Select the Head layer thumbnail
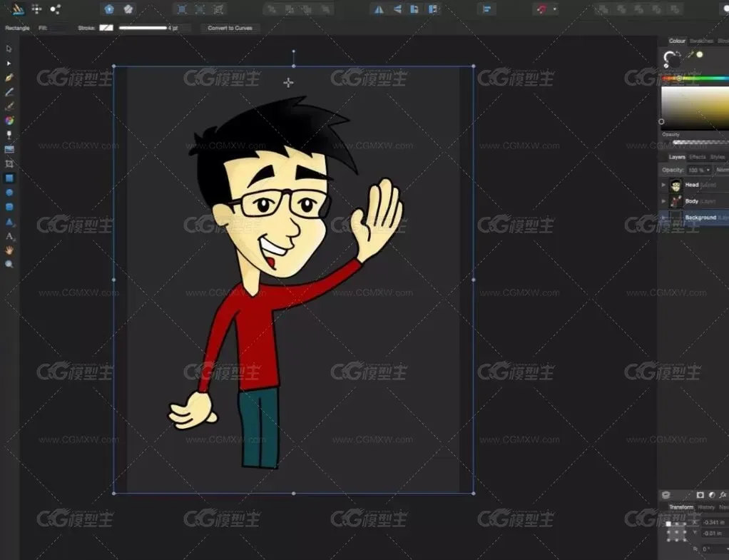The image size is (729, 560). [676, 185]
